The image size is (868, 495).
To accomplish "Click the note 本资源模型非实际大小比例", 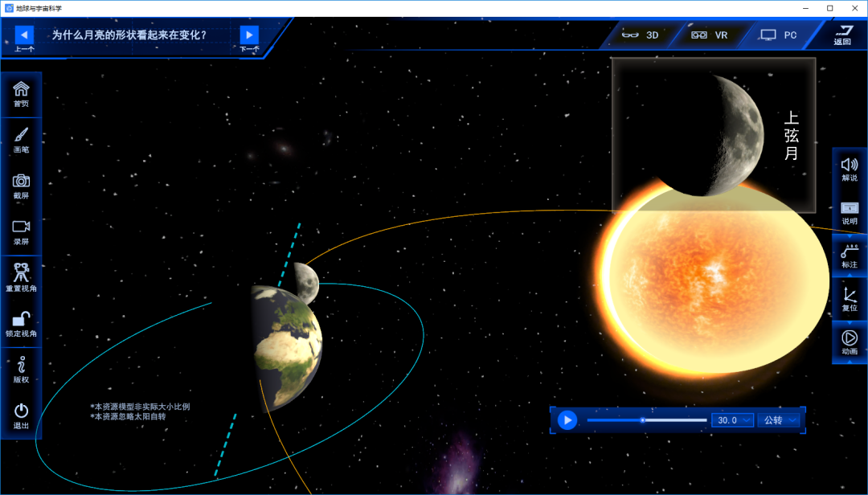I will [x=140, y=407].
